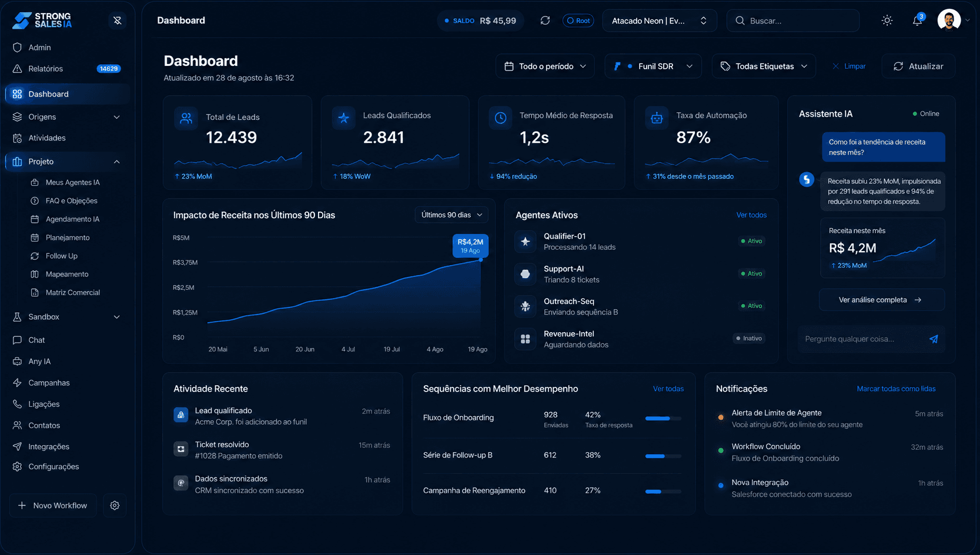Open dropdown arrow beside user avatar
This screenshot has width=980, height=555.
point(967,21)
